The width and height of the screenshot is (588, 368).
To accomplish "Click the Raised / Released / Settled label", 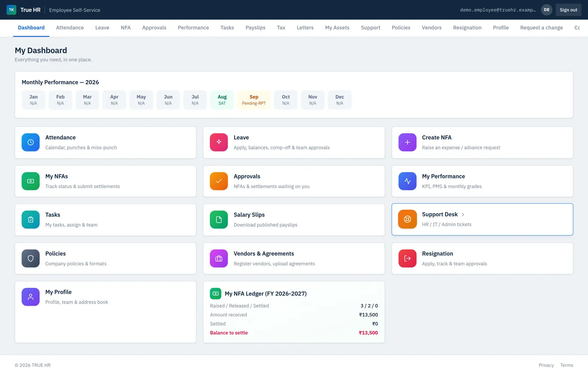I will [239, 306].
